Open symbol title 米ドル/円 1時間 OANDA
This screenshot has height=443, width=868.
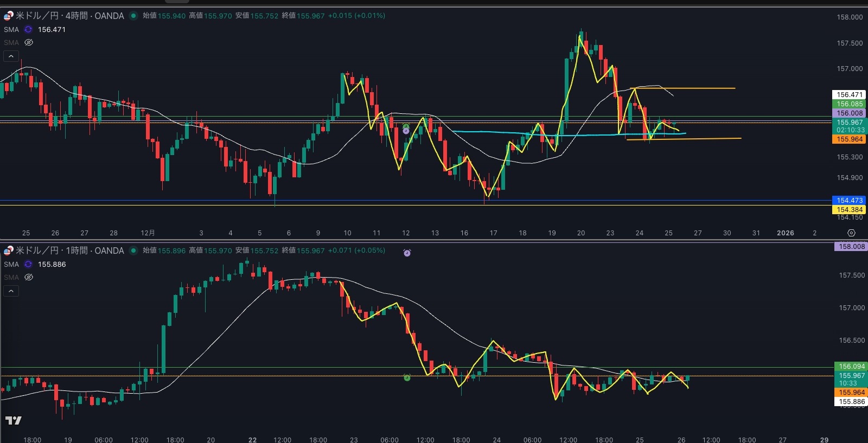coord(70,251)
